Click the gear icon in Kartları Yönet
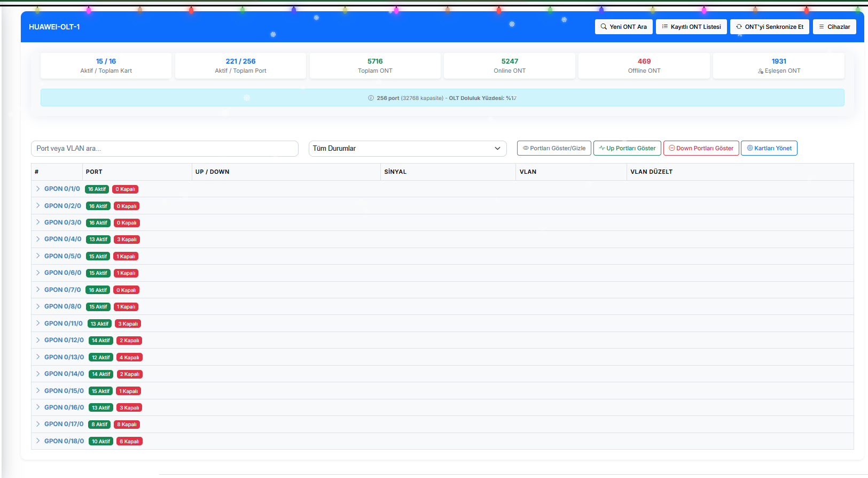The height and width of the screenshot is (478, 868). [x=749, y=148]
